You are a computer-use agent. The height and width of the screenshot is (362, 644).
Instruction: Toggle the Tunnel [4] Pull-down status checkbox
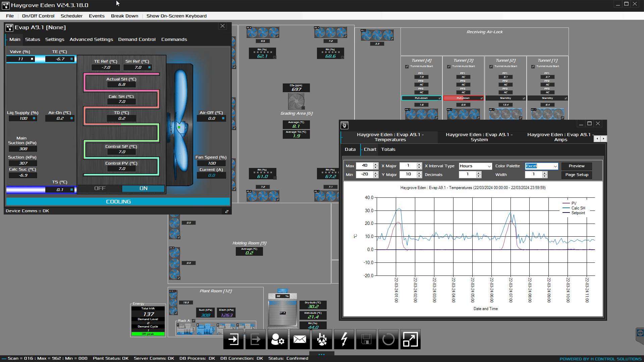pyautogui.click(x=439, y=98)
